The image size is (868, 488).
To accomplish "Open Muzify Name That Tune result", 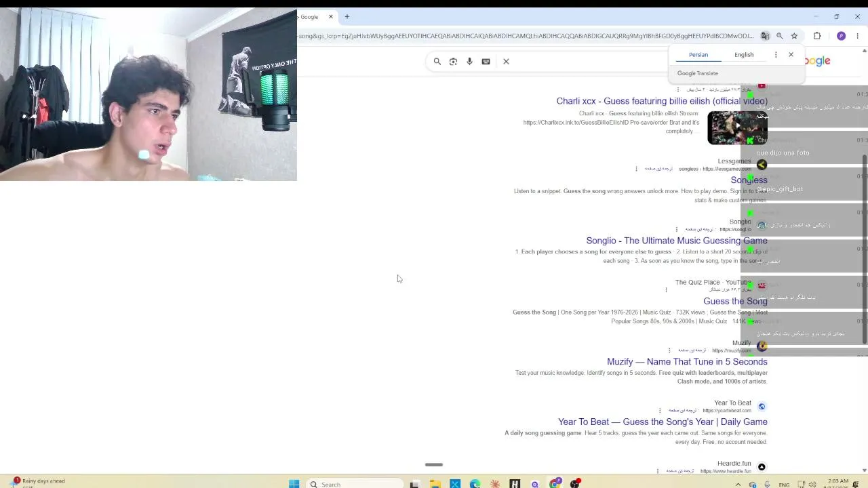I will click(x=687, y=362).
